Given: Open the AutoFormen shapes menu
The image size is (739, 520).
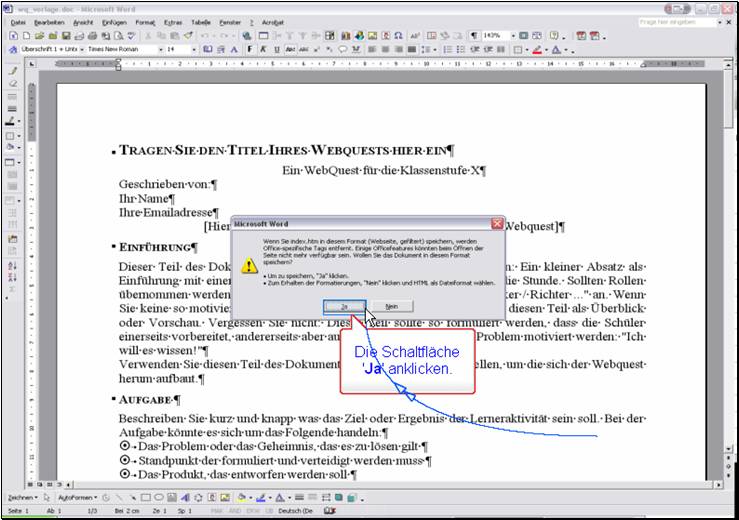Looking at the screenshot, I should coord(76,497).
